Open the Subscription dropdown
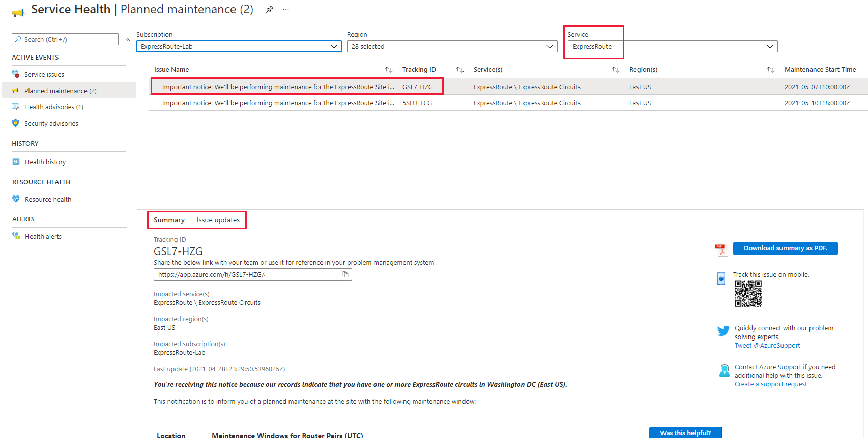Image resolution: width=868 pixels, height=448 pixels. point(239,46)
